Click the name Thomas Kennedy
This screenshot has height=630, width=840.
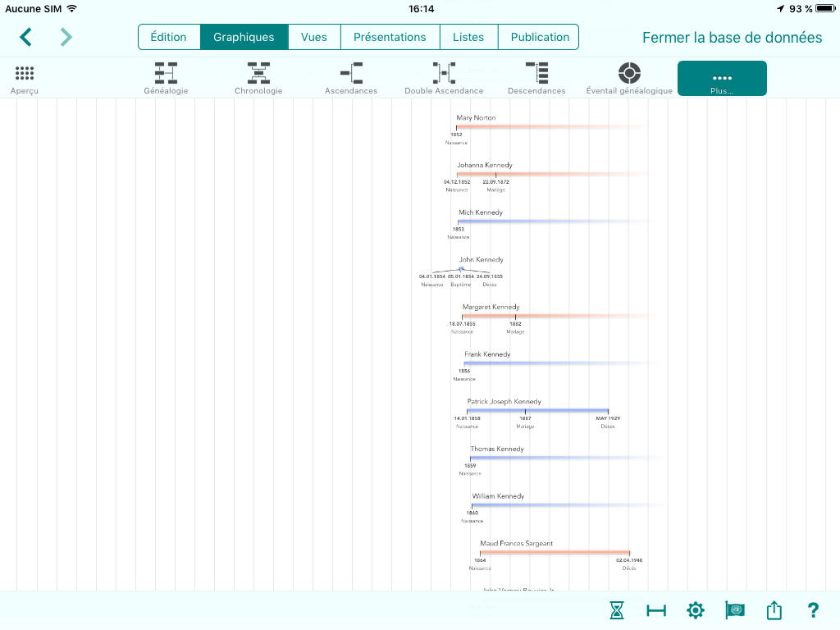click(497, 449)
